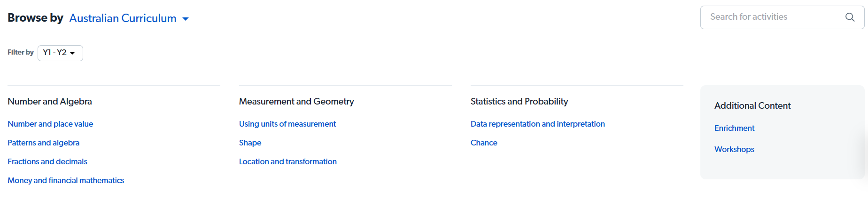Open Data representation and interpretation
Image resolution: width=868 pixels, height=201 pixels.
pos(538,124)
